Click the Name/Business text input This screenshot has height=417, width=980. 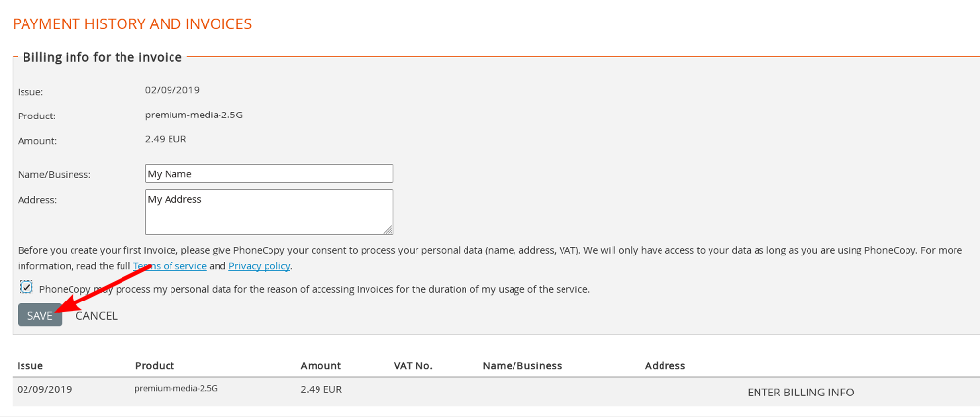[269, 173]
